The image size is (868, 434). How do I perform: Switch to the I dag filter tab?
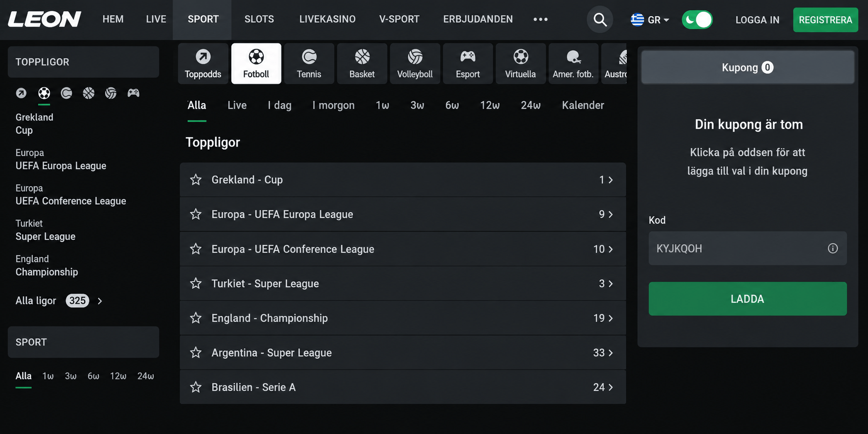pyautogui.click(x=279, y=105)
